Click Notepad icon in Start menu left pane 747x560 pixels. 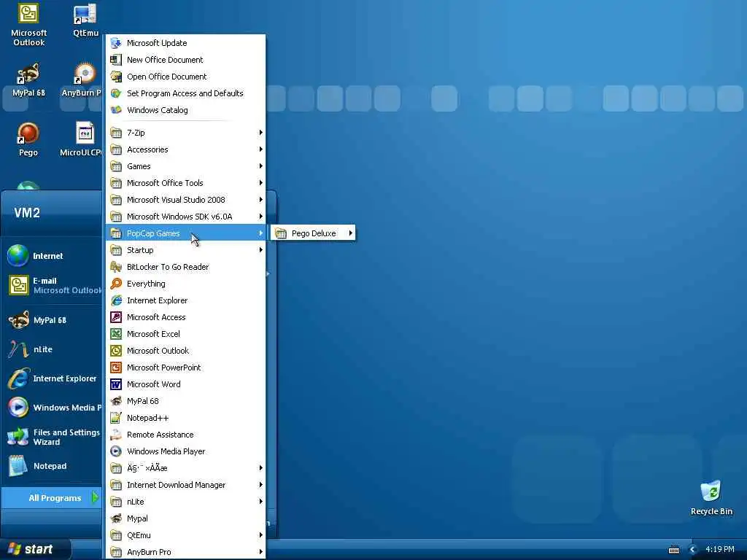(x=18, y=466)
